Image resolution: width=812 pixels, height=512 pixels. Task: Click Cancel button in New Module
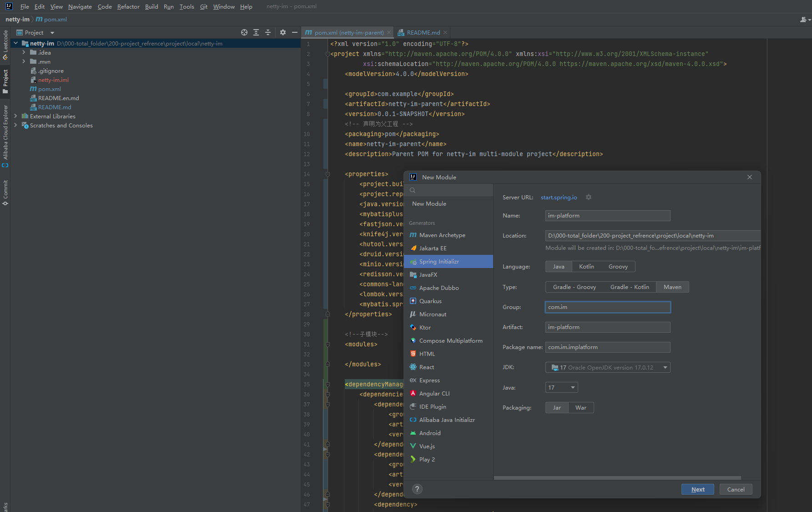coord(736,489)
